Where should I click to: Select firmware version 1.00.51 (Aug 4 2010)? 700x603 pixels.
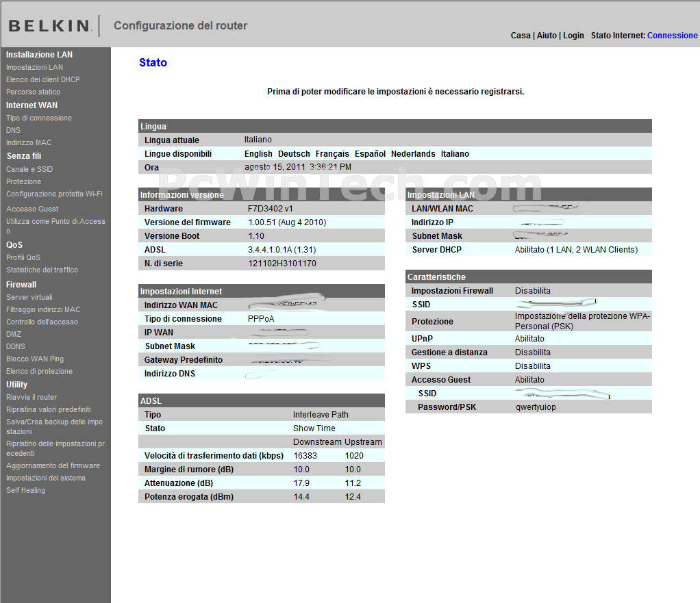pyautogui.click(x=287, y=222)
